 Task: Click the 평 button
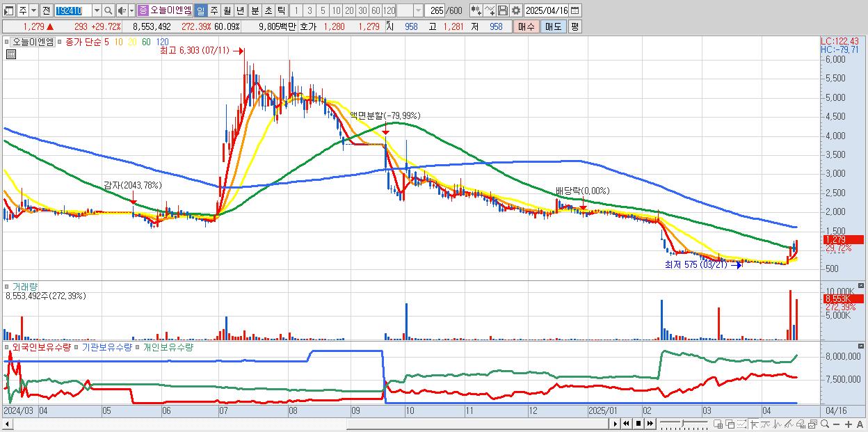click(574, 26)
